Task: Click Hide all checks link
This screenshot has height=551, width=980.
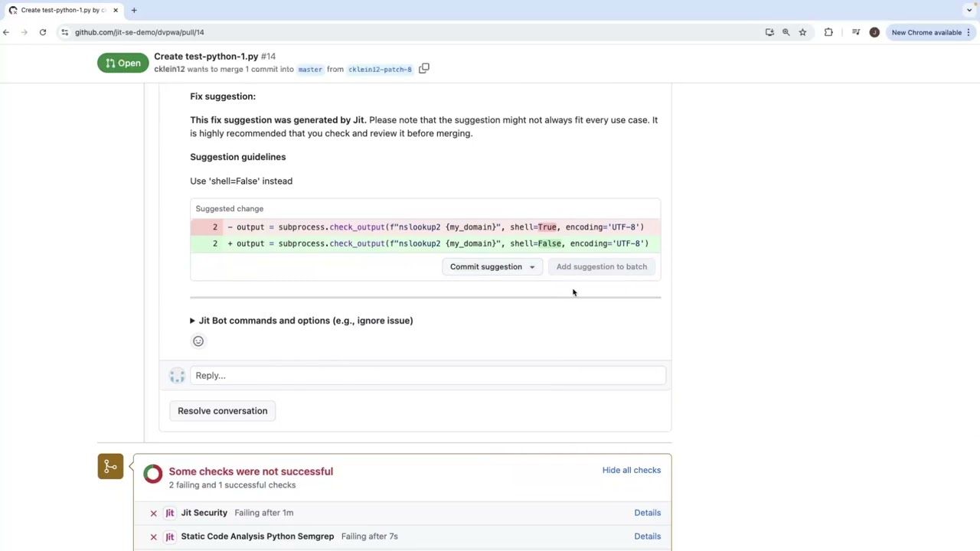Action: click(x=632, y=470)
